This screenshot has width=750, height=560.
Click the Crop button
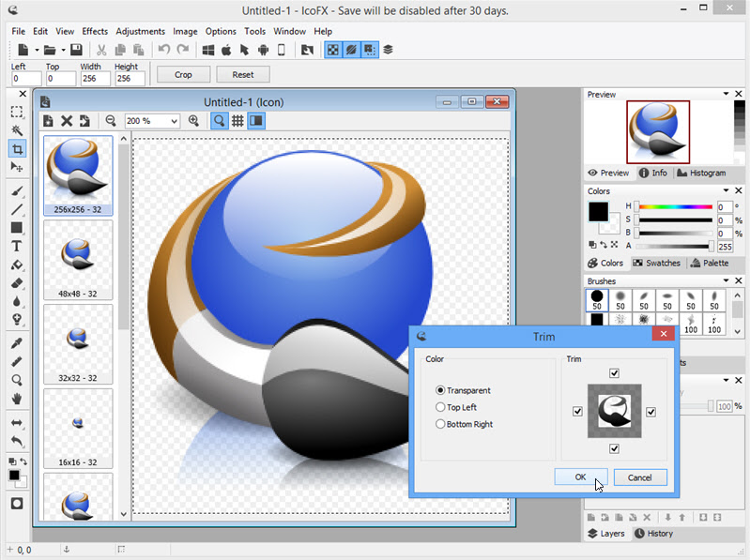183,74
